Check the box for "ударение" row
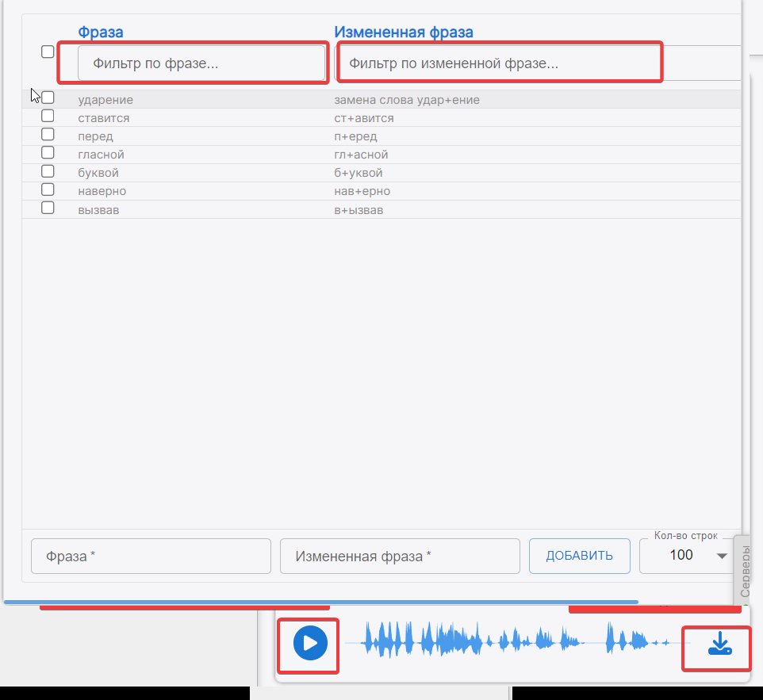The image size is (763, 700). 48,98
